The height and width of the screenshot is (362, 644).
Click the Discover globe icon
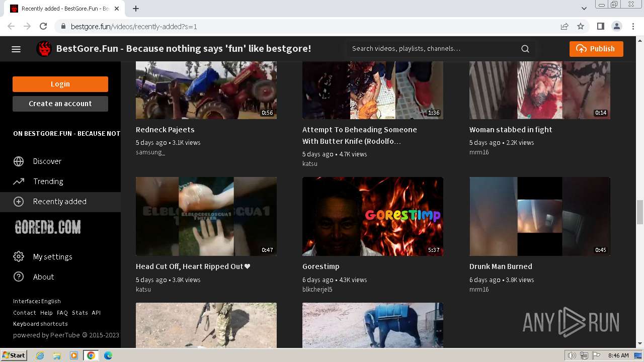pyautogui.click(x=19, y=161)
